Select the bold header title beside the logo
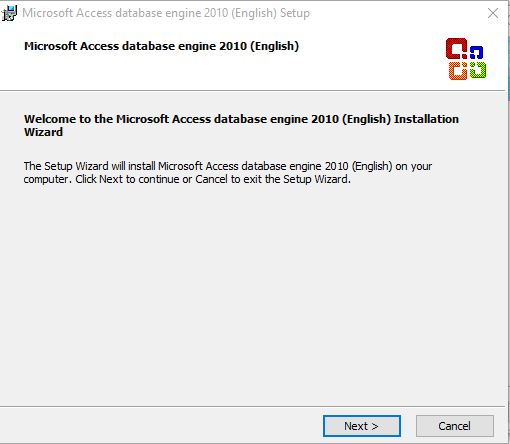 [x=161, y=46]
